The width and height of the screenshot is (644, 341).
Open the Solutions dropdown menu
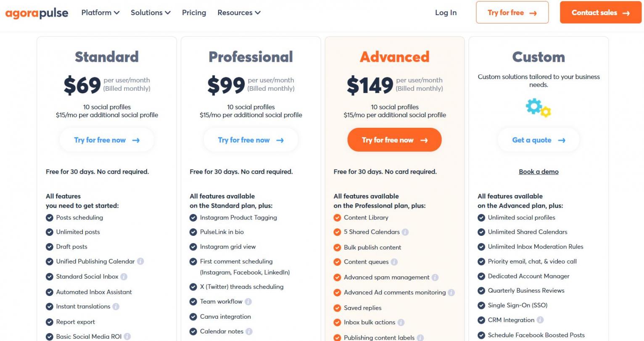pos(150,13)
